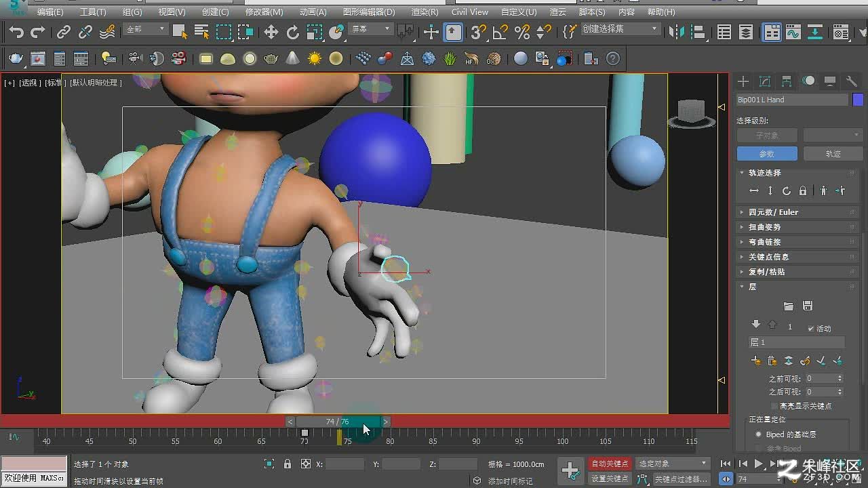Viewport: 868px width, 488px height.
Task: Click the 关键点过滤器 button
Action: tap(681, 479)
